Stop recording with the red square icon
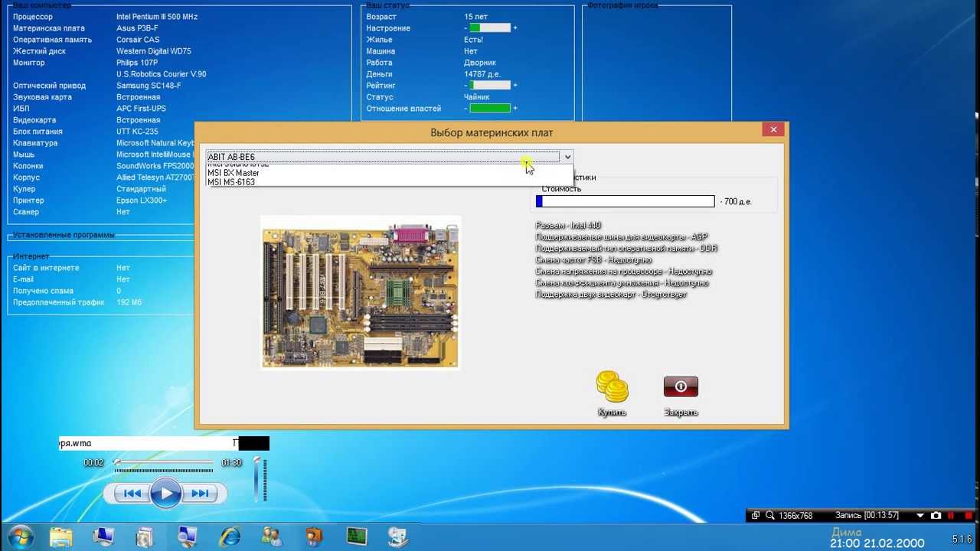The height and width of the screenshot is (551, 980). tap(969, 516)
